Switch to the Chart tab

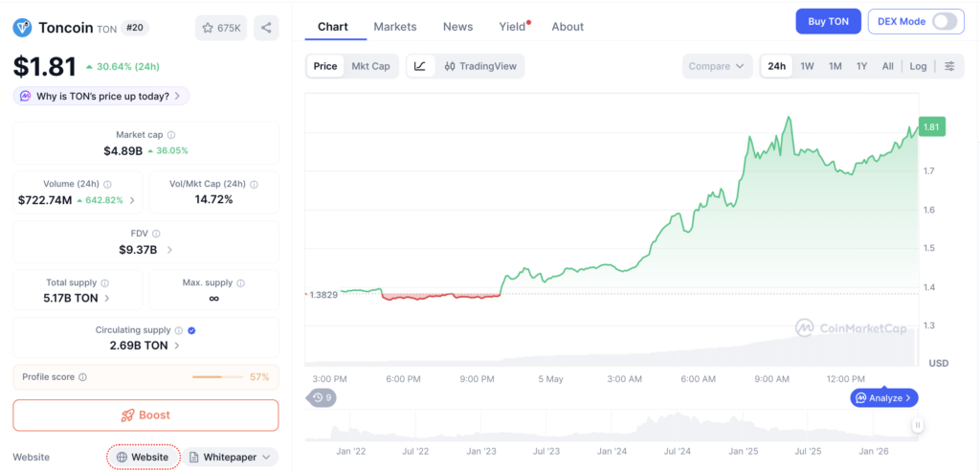click(x=333, y=27)
